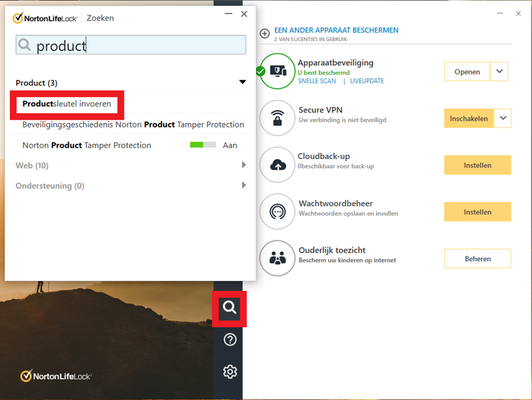Click 'Uw verbinding is niet beveiligd' text
This screenshot has height=400, width=532.
[x=342, y=120]
